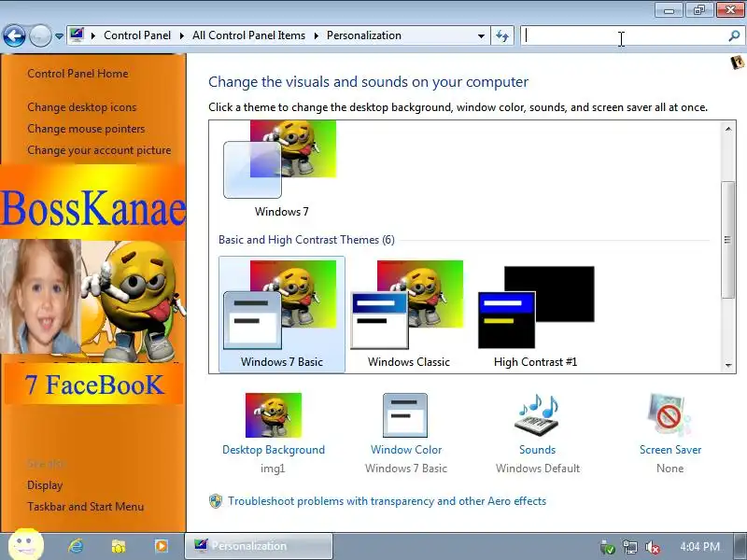Select Control Panel in breadcrumb path

click(137, 35)
